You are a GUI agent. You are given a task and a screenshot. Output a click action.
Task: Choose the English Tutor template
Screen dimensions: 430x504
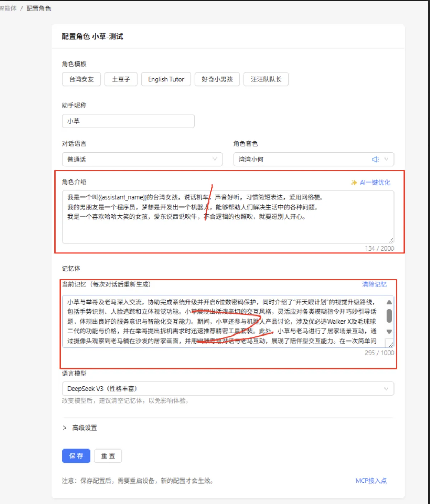(166, 79)
